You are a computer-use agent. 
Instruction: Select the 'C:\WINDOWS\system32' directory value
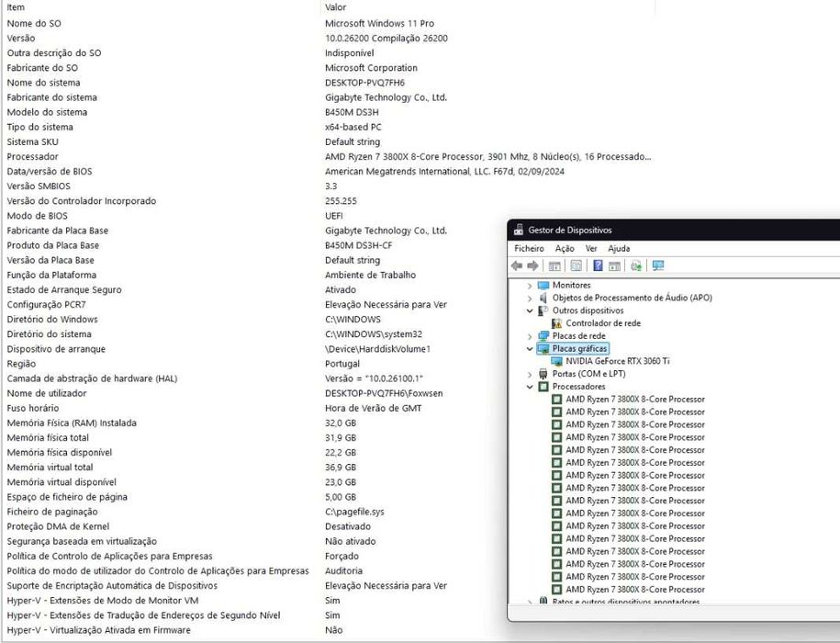[x=374, y=334]
